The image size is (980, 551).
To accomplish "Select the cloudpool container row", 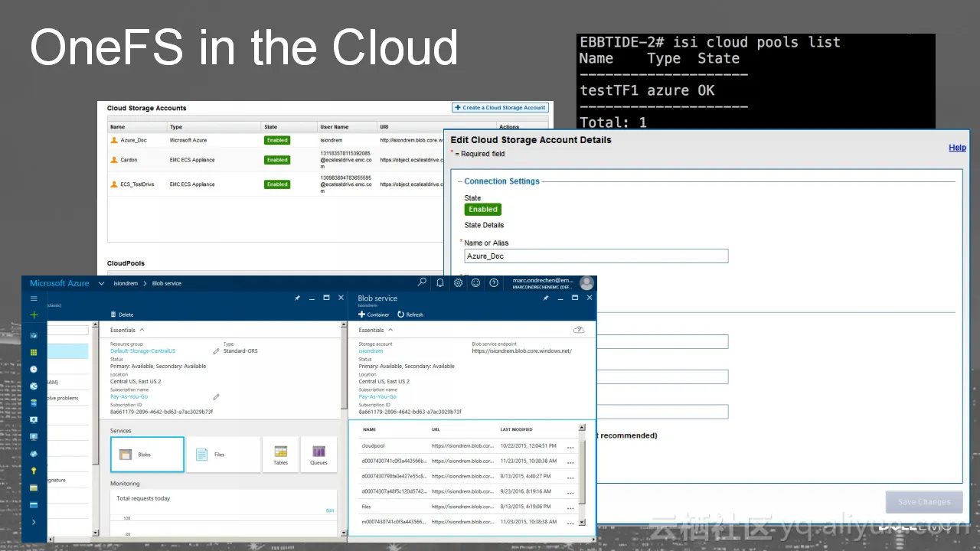I will 469,445.
